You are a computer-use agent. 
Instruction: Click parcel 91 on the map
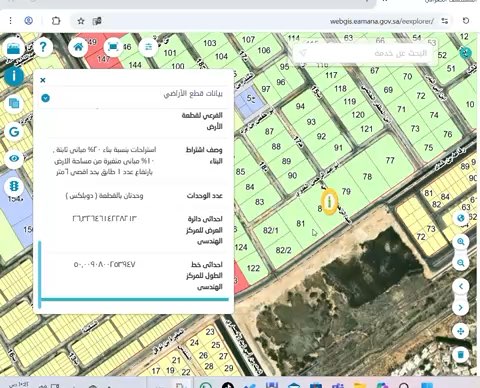(x=338, y=148)
